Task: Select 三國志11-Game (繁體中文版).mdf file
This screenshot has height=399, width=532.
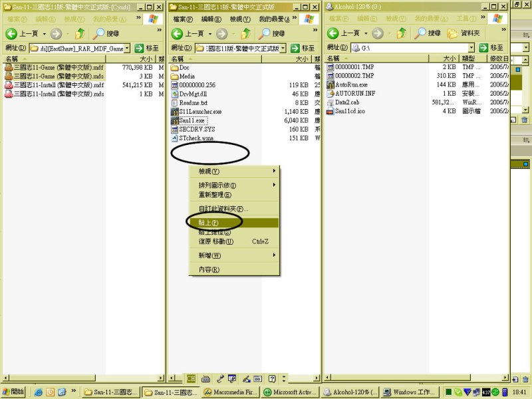Action: pyautogui.click(x=55, y=68)
